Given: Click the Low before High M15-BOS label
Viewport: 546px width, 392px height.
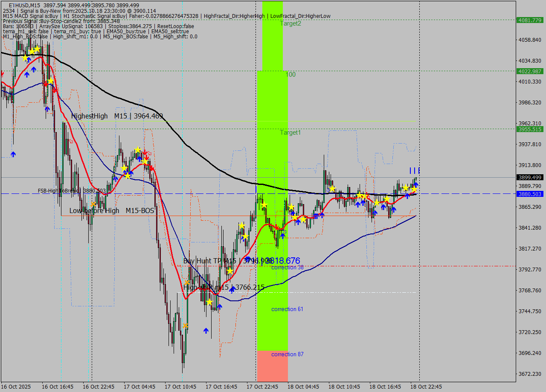Looking at the screenshot, I should tap(111, 210).
